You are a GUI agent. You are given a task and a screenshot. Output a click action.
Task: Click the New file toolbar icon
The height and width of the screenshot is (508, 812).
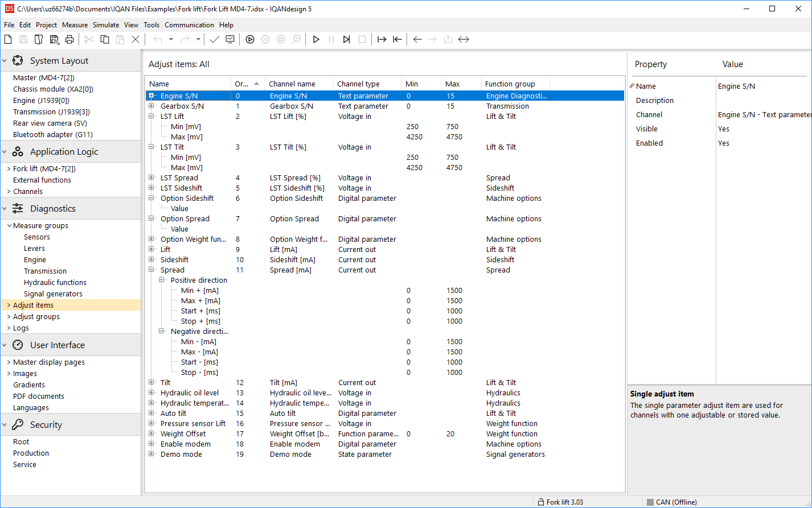[8, 39]
